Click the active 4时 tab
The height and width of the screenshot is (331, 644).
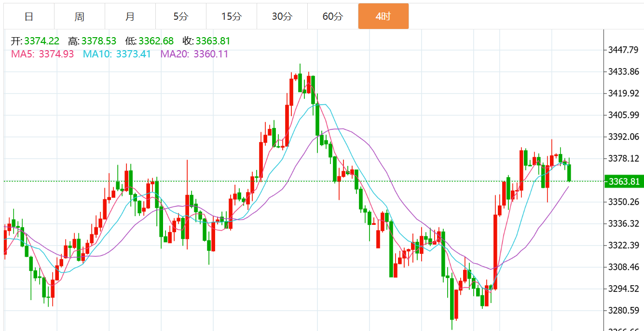[384, 16]
